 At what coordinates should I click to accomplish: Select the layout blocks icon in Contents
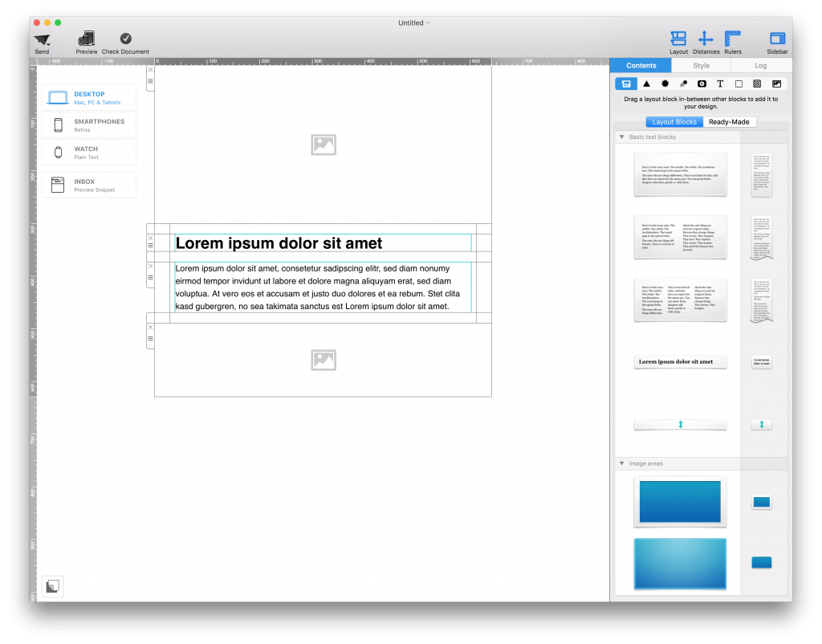tap(626, 84)
